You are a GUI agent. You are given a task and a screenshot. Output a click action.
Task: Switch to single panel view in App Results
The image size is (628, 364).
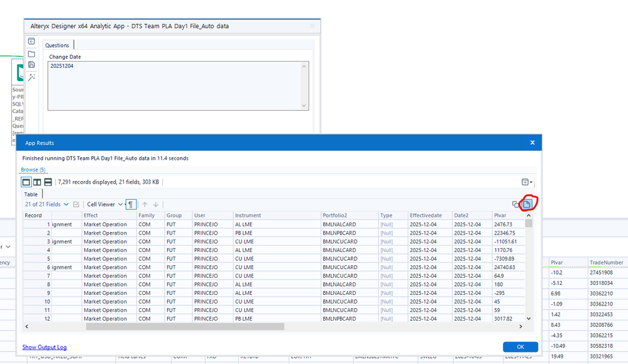(x=26, y=182)
